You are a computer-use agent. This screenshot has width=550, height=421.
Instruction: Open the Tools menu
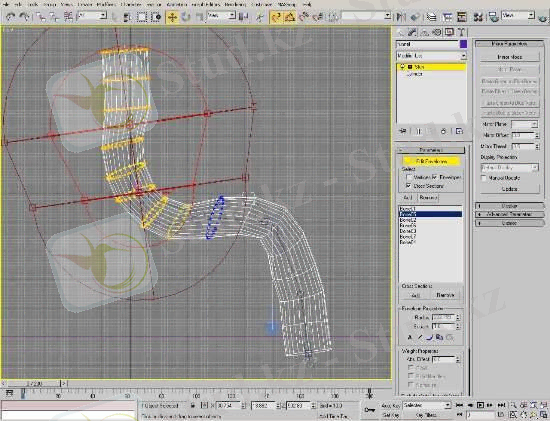[32, 4]
